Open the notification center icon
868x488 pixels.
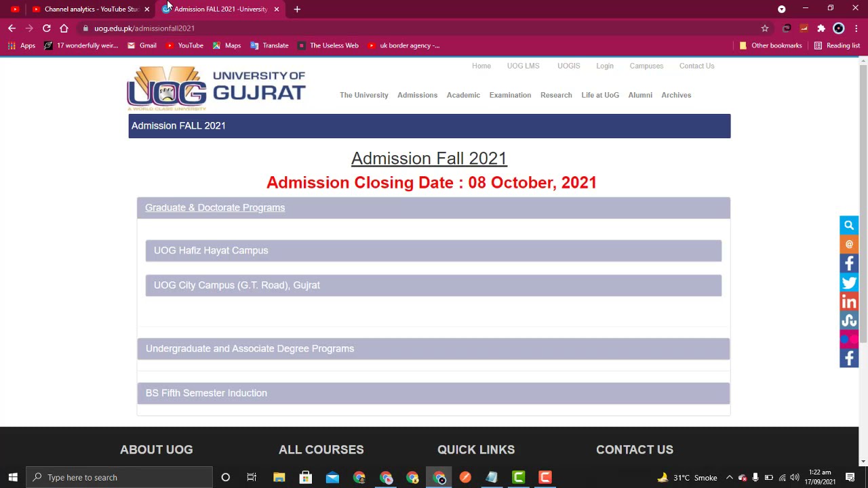pyautogui.click(x=850, y=477)
